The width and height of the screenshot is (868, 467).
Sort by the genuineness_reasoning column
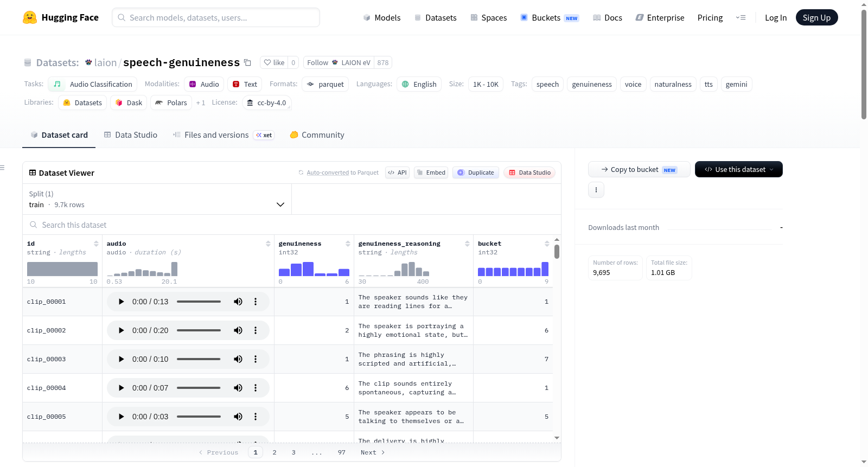tap(467, 244)
